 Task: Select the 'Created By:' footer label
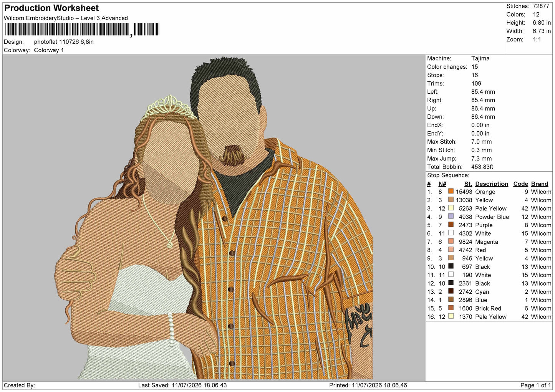19,385
